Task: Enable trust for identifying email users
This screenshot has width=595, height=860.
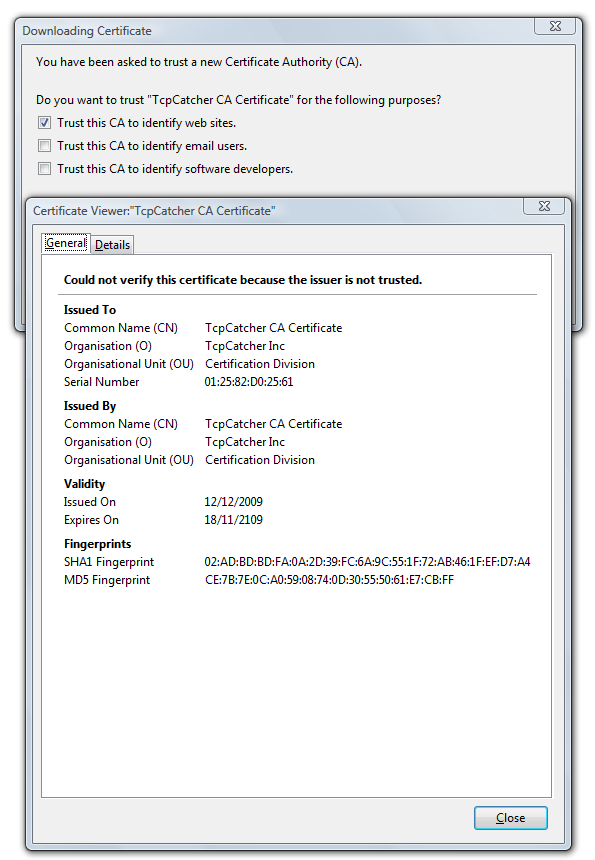Action: (44, 146)
